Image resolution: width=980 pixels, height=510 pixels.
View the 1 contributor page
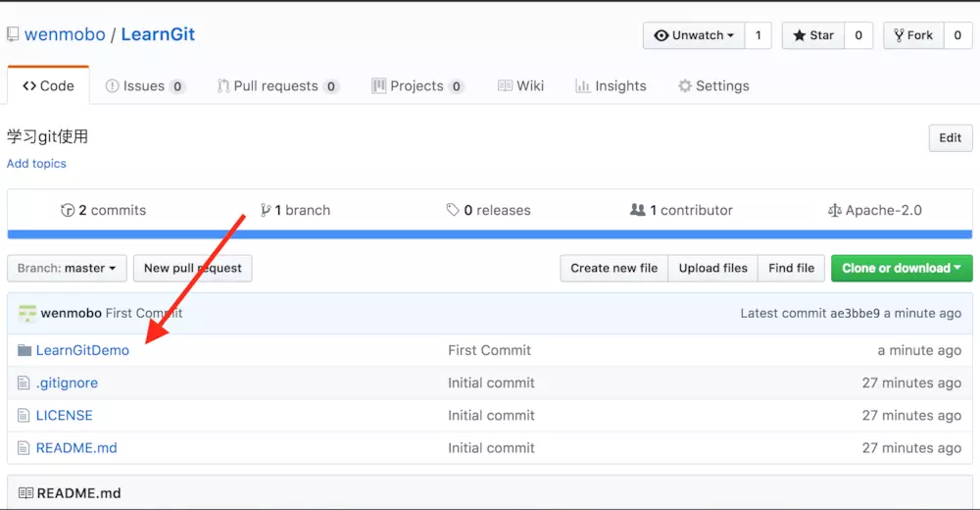(681, 210)
